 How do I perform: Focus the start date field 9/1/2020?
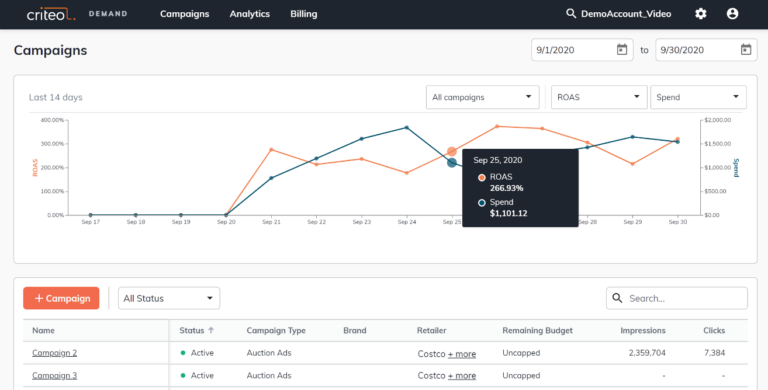point(582,49)
